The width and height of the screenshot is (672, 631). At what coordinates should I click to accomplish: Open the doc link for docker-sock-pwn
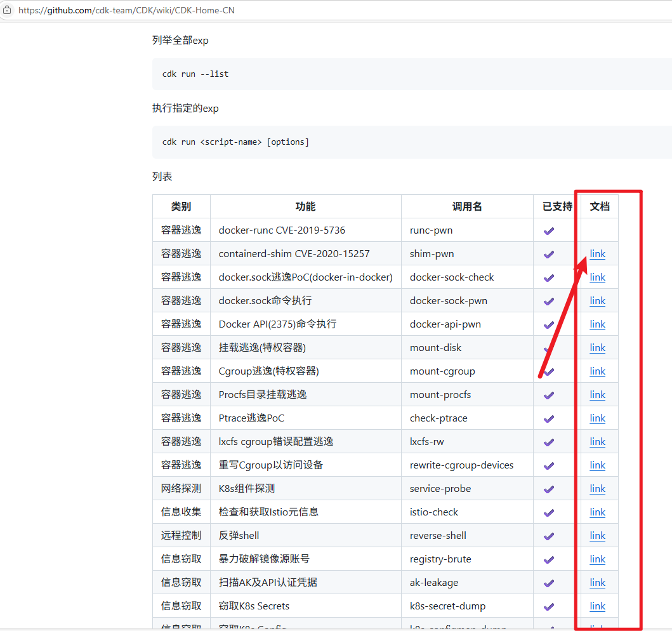597,301
